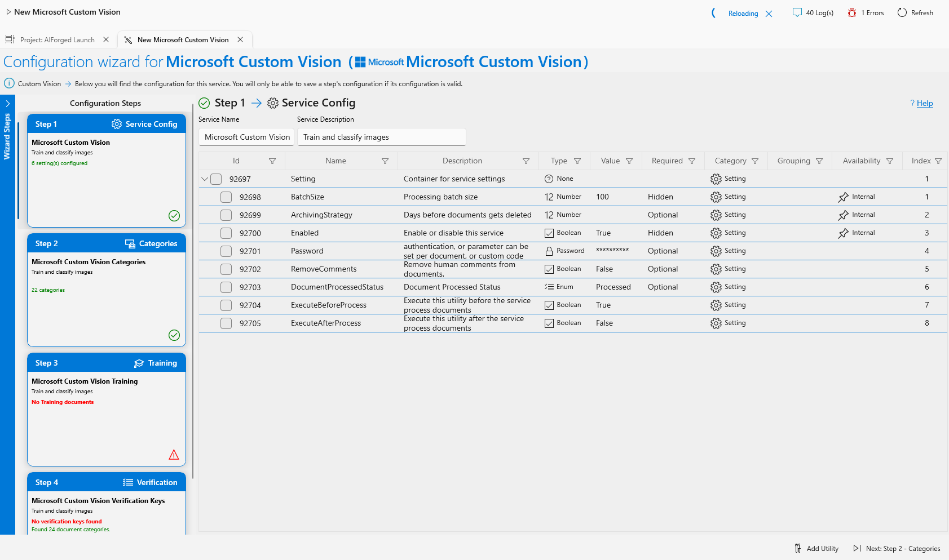Viewport: 949px width, 560px height.
Task: Click the pin icon in the BatchSize row
Action: point(844,197)
